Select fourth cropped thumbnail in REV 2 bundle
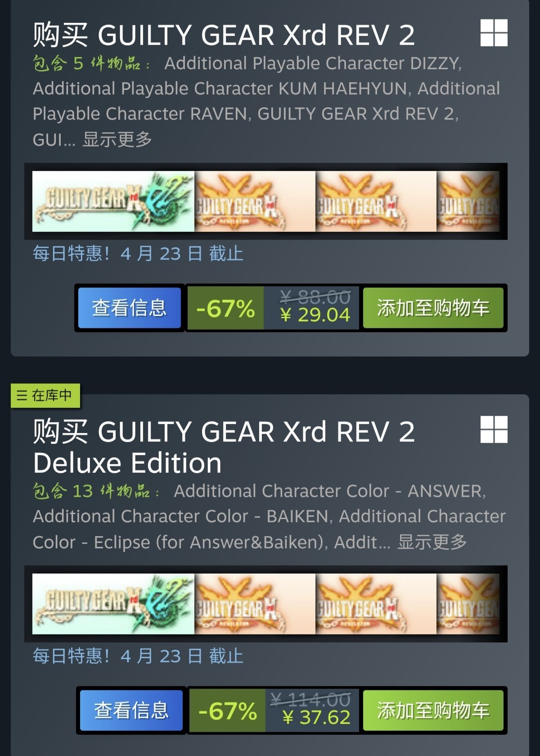The height and width of the screenshot is (756, 540). [x=468, y=201]
